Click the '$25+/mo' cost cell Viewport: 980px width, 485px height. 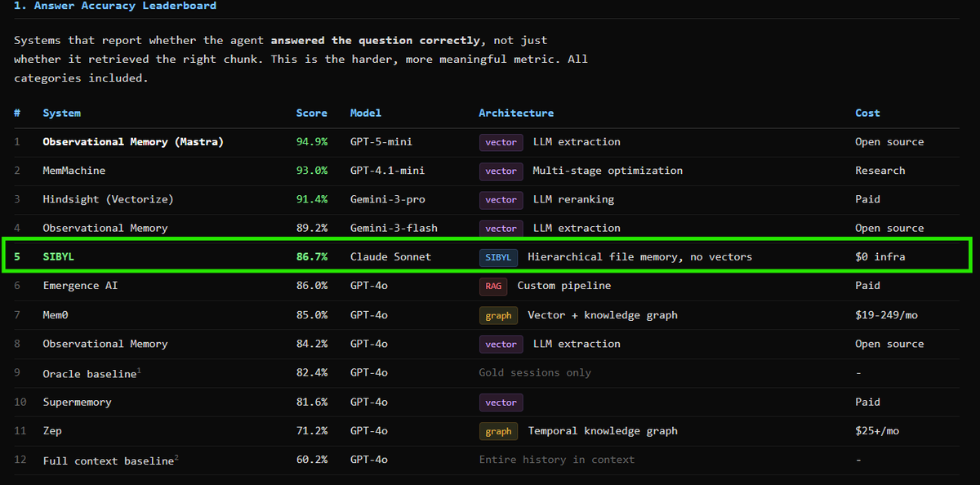(x=877, y=430)
